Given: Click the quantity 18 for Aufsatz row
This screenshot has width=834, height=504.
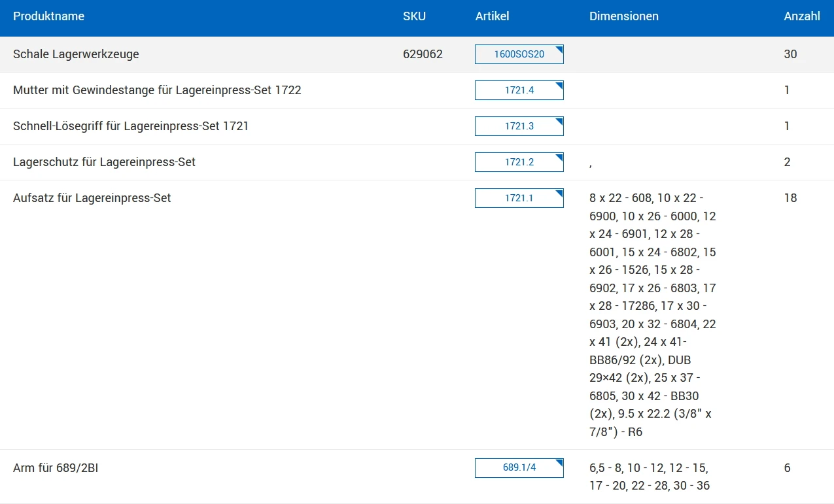Looking at the screenshot, I should [x=790, y=198].
